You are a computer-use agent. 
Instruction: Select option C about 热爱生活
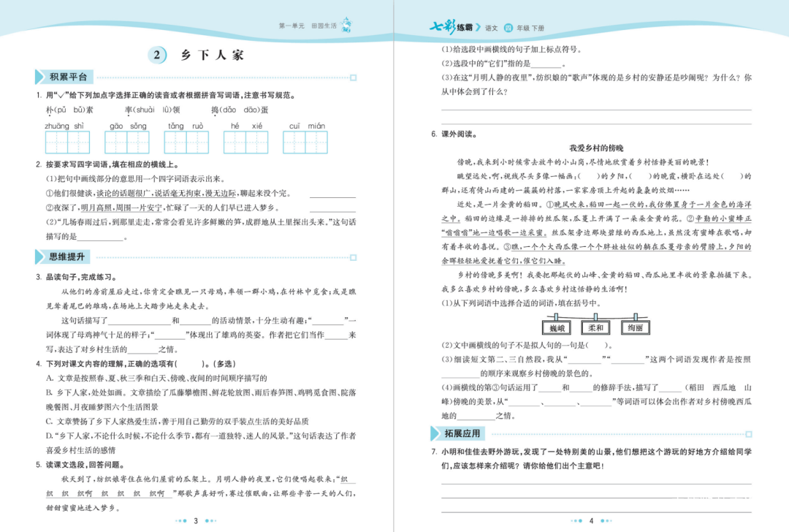pyautogui.click(x=177, y=421)
